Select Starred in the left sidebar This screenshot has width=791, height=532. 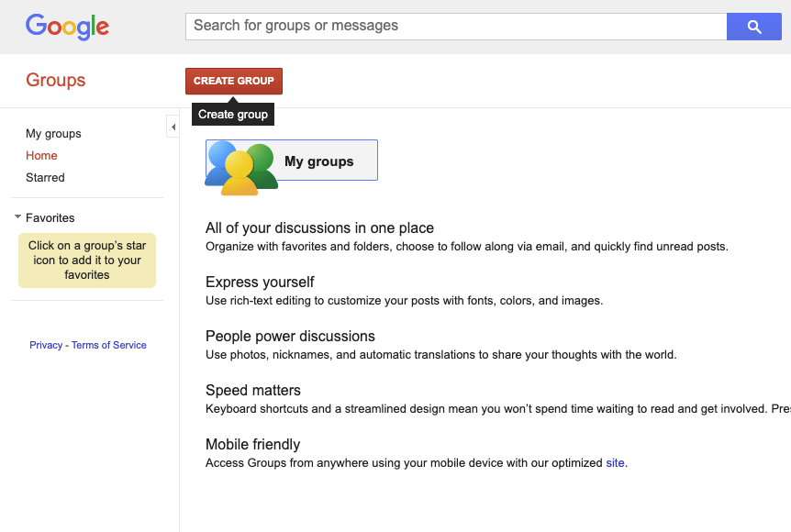tap(44, 177)
